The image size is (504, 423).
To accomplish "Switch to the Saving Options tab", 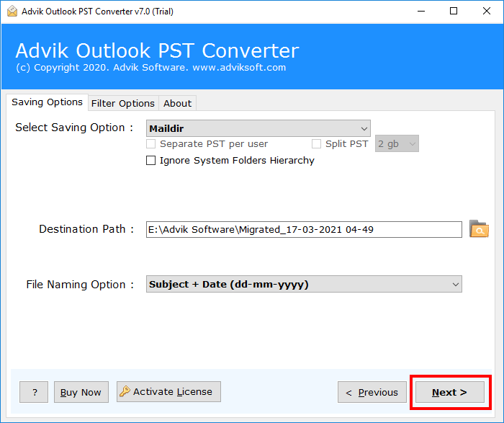I will point(47,102).
